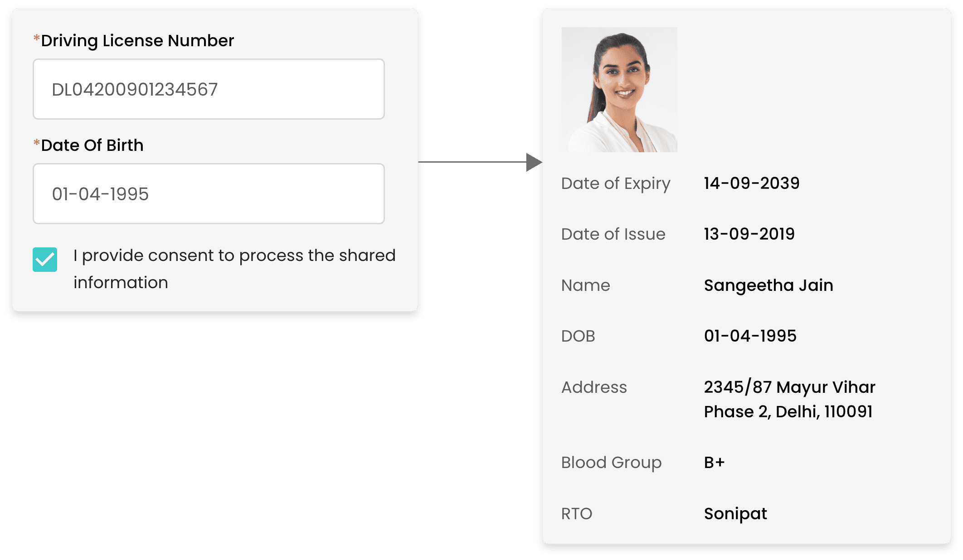
Task: Click the name Sangeetha Jain
Action: (768, 285)
